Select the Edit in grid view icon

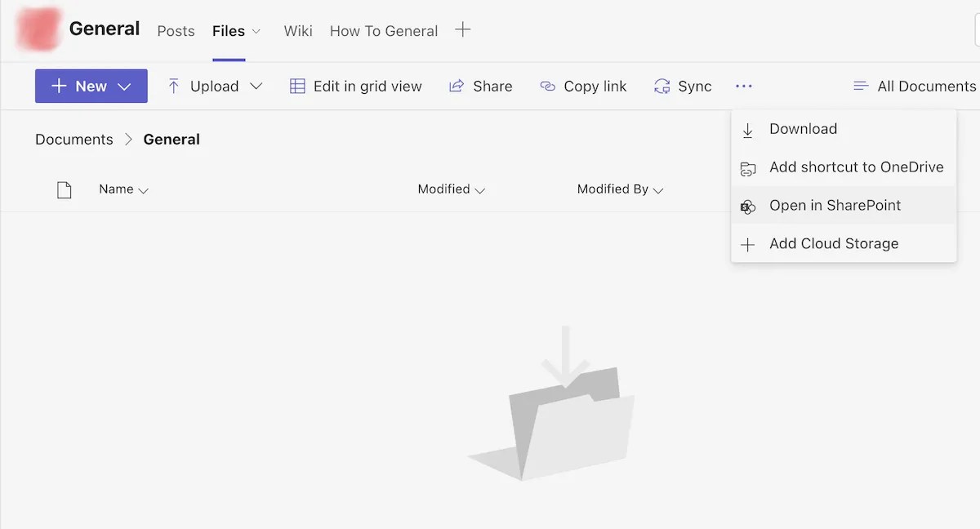coord(298,85)
